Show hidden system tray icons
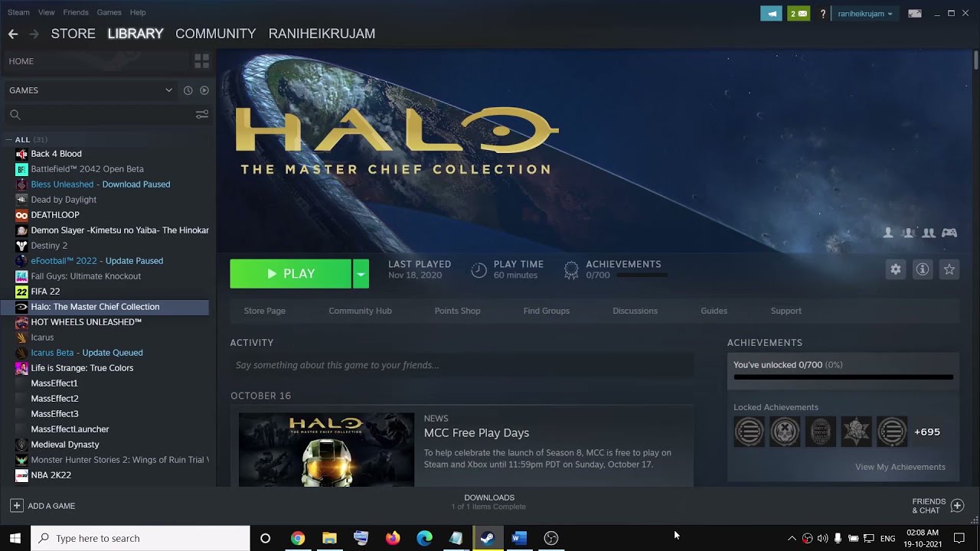This screenshot has width=980, height=551. pos(792,538)
